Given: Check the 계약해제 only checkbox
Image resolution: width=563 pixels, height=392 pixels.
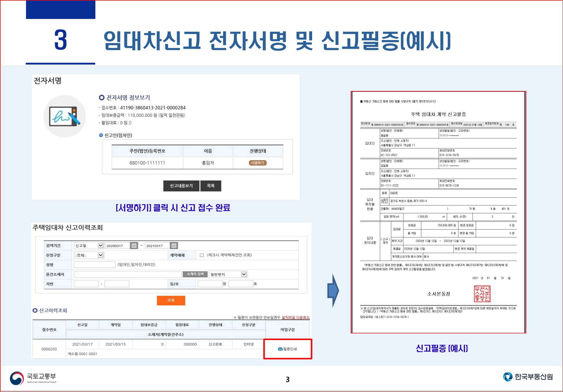Looking at the screenshot, I should 202,255.
